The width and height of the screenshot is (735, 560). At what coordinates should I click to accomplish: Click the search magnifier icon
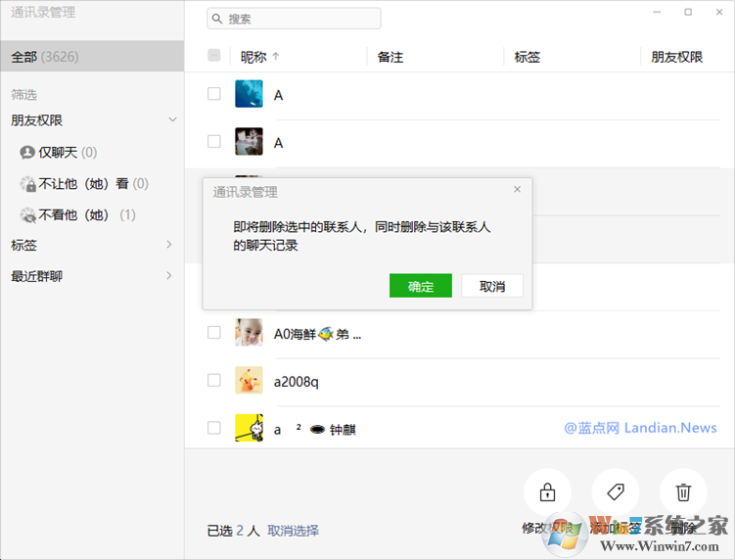[x=216, y=19]
